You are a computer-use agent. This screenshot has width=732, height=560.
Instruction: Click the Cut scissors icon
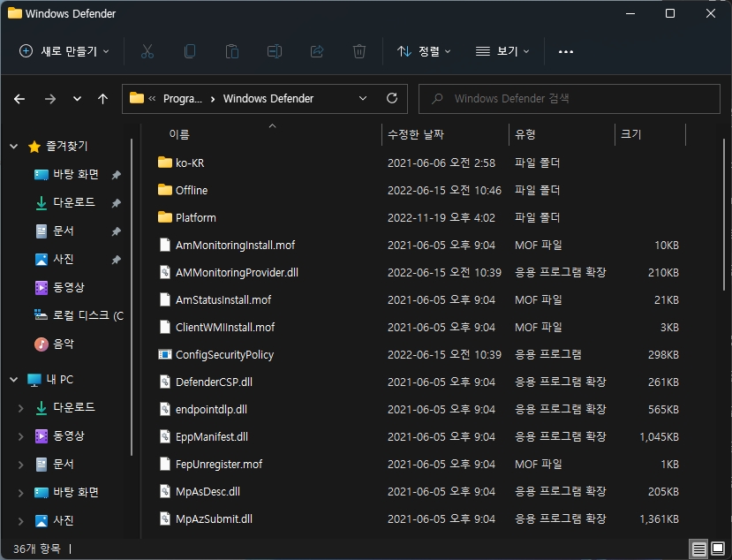coord(147,51)
